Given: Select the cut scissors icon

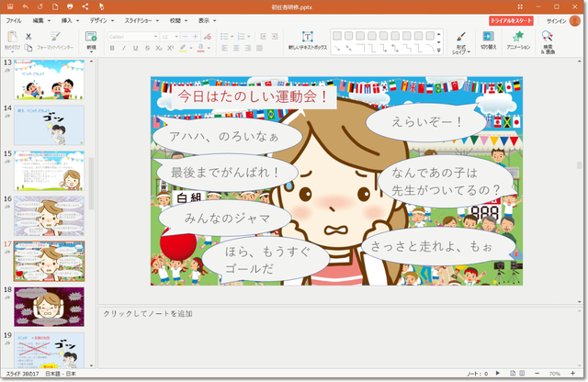Looking at the screenshot, I should (x=28, y=36).
